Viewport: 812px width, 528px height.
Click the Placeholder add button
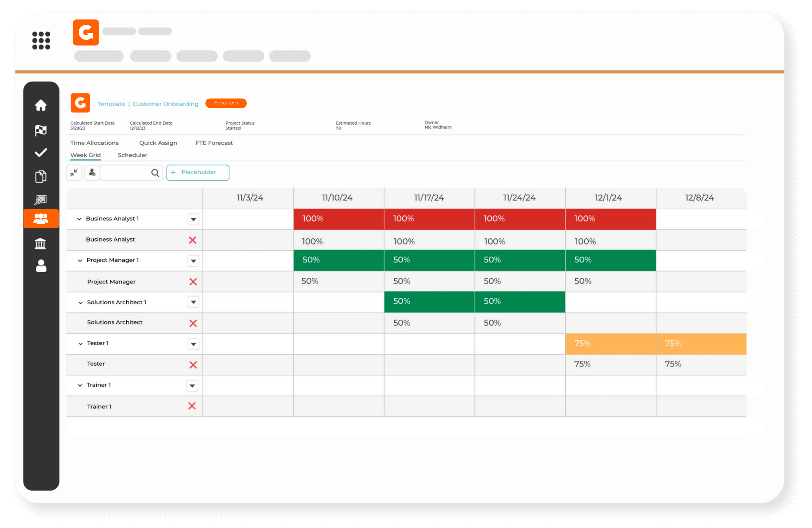[x=198, y=173]
